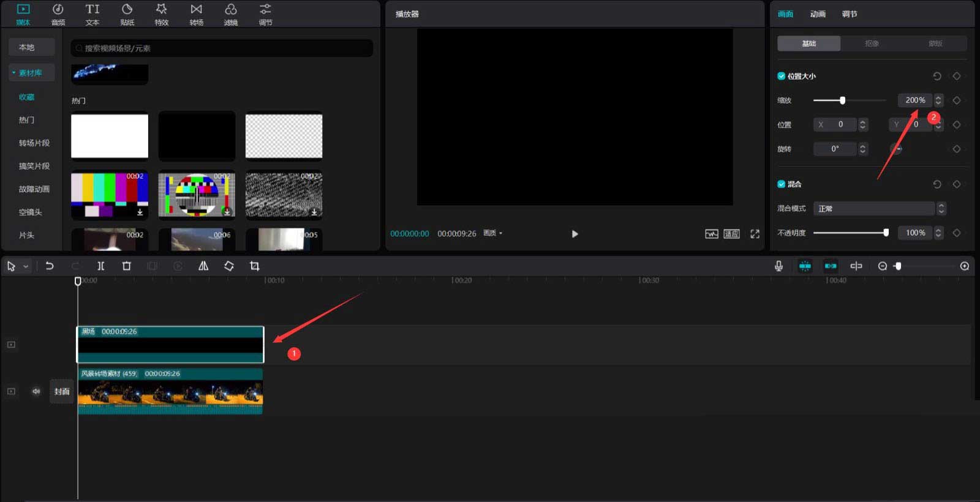
Task: Toggle visibility icon of 黑场 track
Action: coord(11,345)
